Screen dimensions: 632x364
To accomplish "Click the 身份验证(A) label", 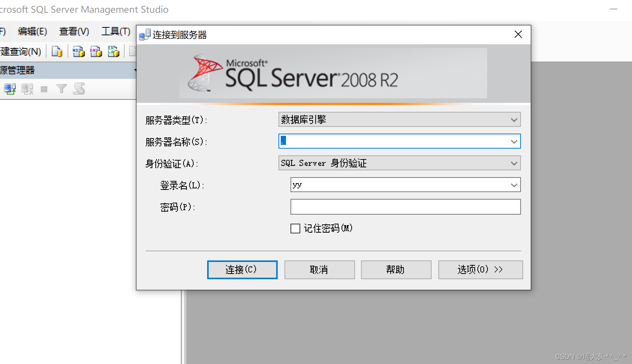I will coord(172,164).
